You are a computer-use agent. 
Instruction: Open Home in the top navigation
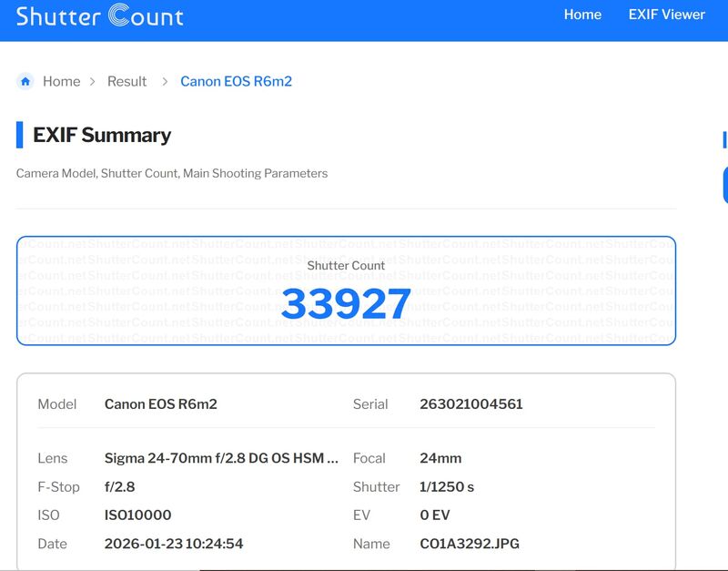[582, 15]
